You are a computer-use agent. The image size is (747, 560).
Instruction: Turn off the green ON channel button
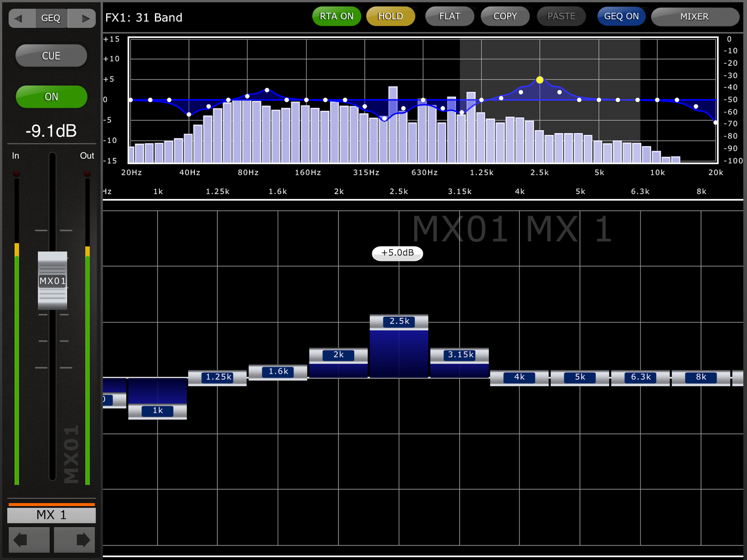tap(51, 97)
